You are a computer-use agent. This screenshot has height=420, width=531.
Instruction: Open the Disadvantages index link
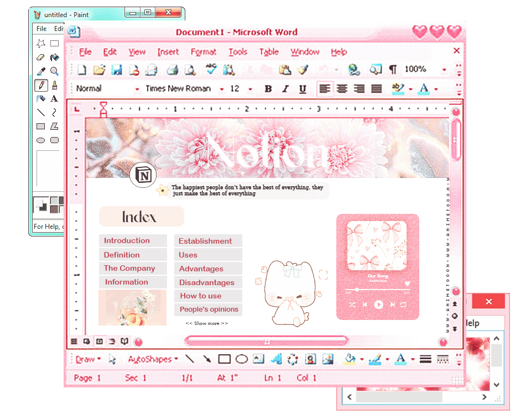[209, 282]
